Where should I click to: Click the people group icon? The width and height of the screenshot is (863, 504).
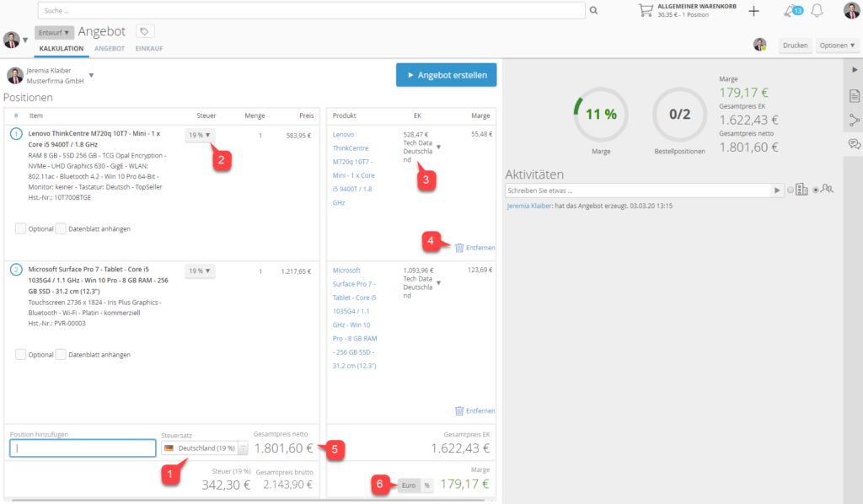pyautogui.click(x=827, y=189)
